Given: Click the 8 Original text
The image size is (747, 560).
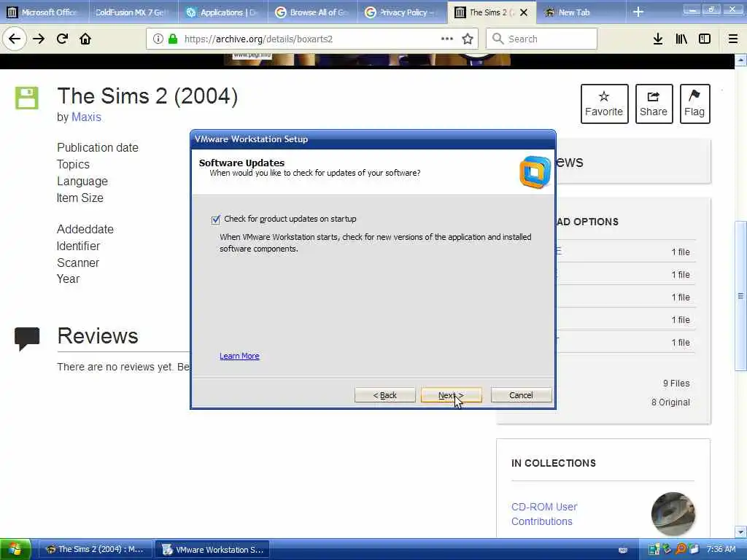Looking at the screenshot, I should 670,402.
